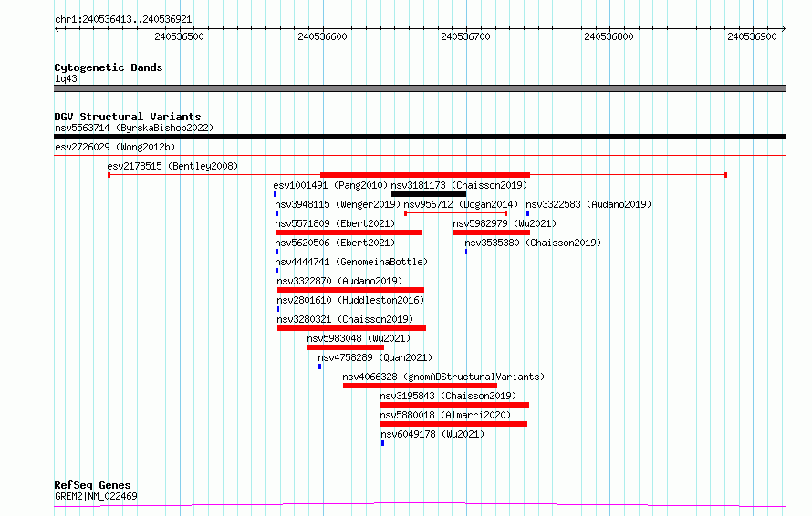The height and width of the screenshot is (516, 812).
Task: Open nsv3280321 (Chaisson2019) label
Action: tap(345, 319)
